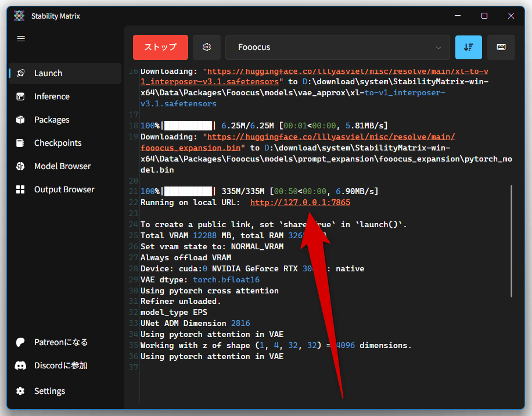532x416 pixels.
Task: Click the rocket icon beside Launch
Action: coord(21,73)
